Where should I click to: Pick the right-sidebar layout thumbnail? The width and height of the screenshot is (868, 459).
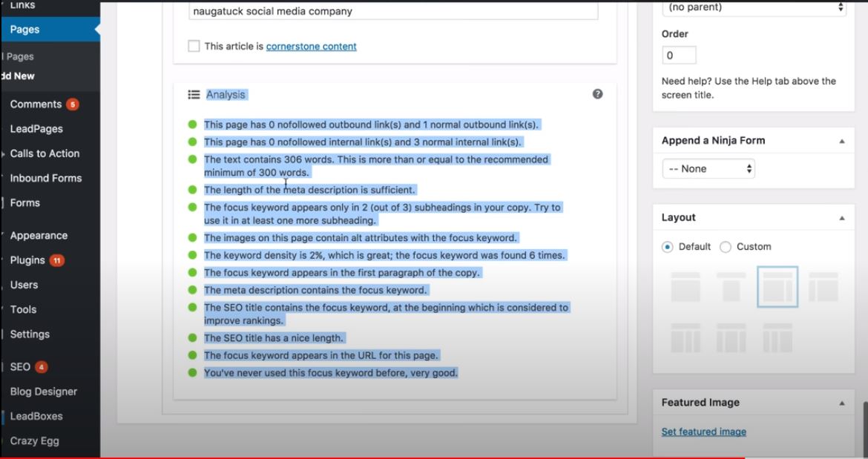click(777, 287)
